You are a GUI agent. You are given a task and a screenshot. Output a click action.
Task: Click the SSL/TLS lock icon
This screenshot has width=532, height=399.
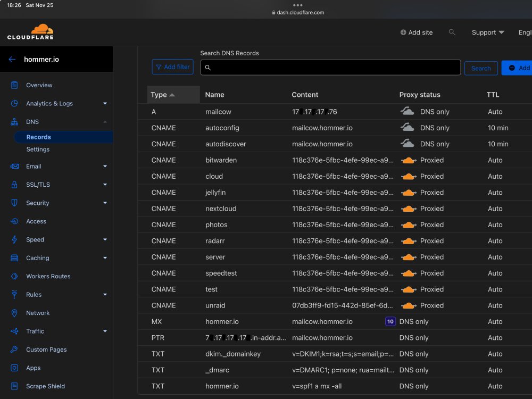(14, 185)
